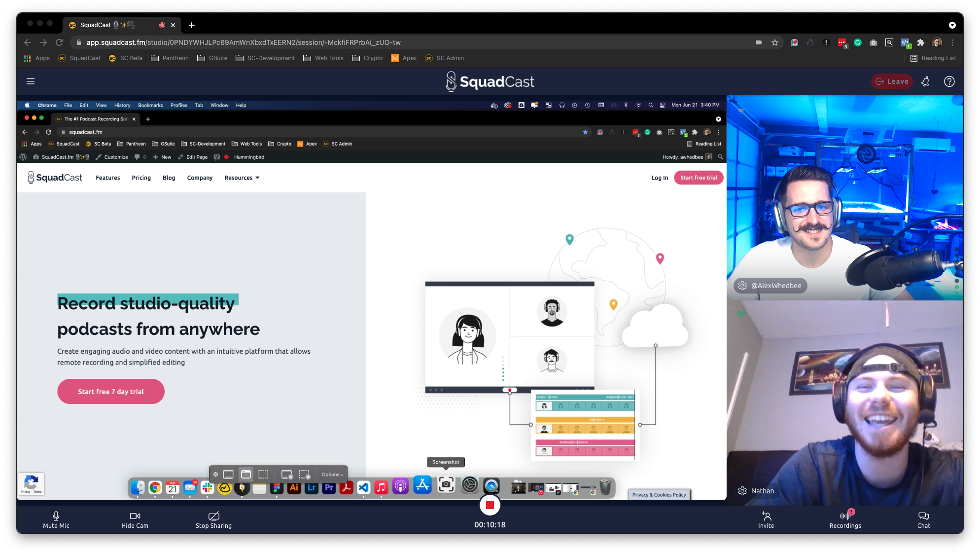980x554 pixels.
Task: View the Recordings list with badge
Action: click(845, 519)
